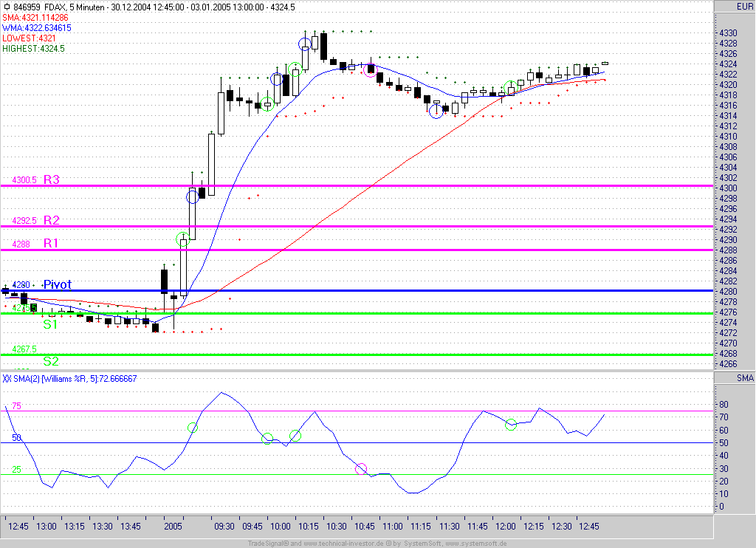Click the green circle marker at 4290 candle
Screen dimensions: 756x548
(x=182, y=239)
